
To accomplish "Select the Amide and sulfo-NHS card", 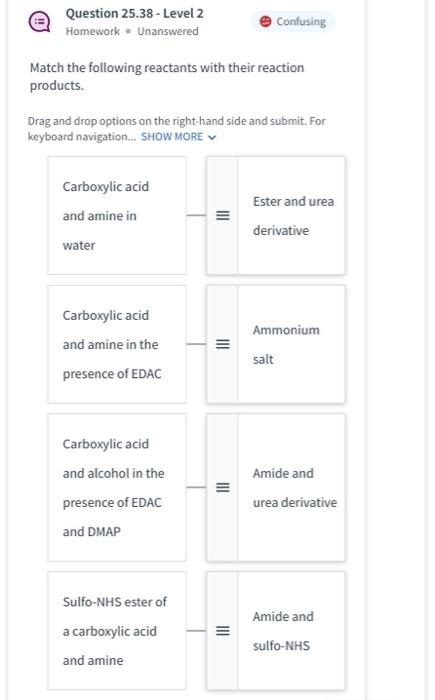I will click(x=276, y=631).
